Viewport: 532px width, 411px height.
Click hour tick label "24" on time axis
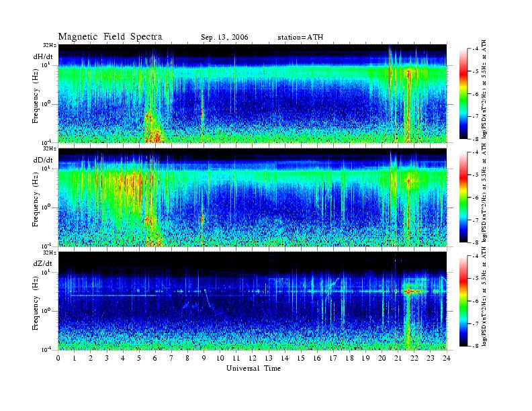447,358
